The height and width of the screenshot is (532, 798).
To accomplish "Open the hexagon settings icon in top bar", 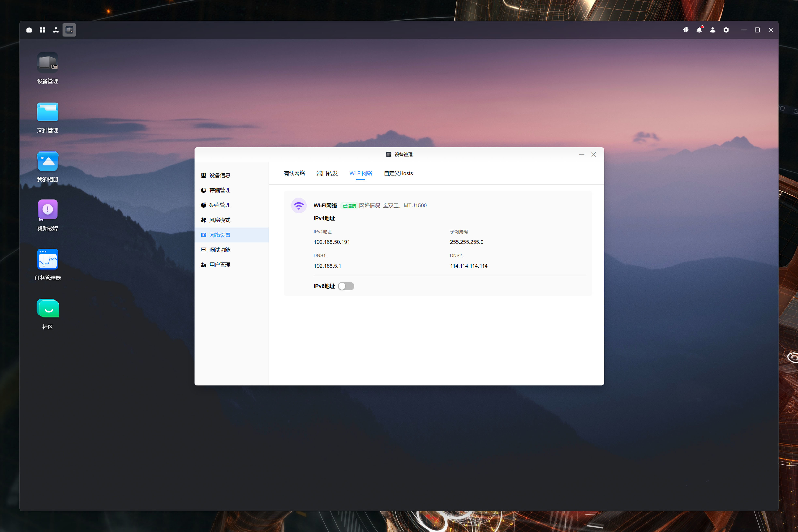I will pos(726,30).
